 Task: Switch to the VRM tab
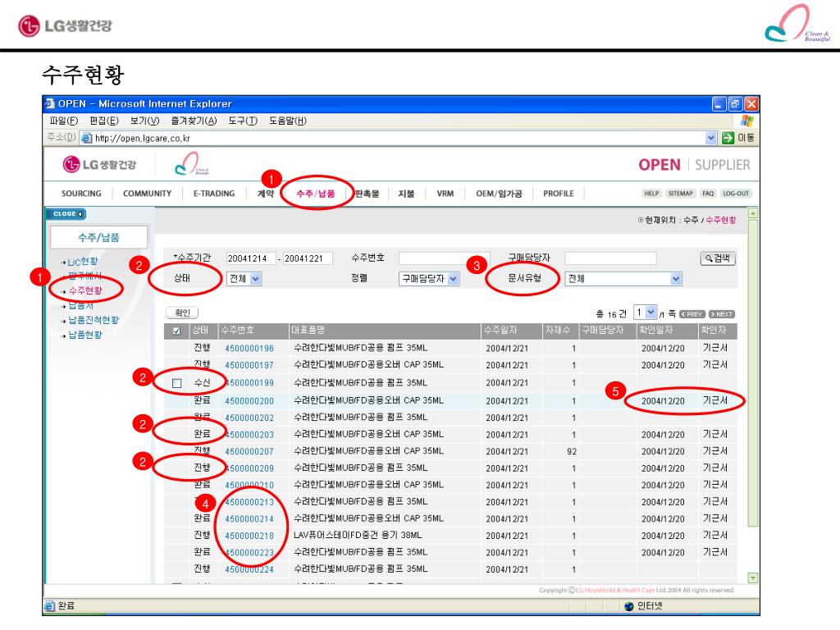click(445, 194)
